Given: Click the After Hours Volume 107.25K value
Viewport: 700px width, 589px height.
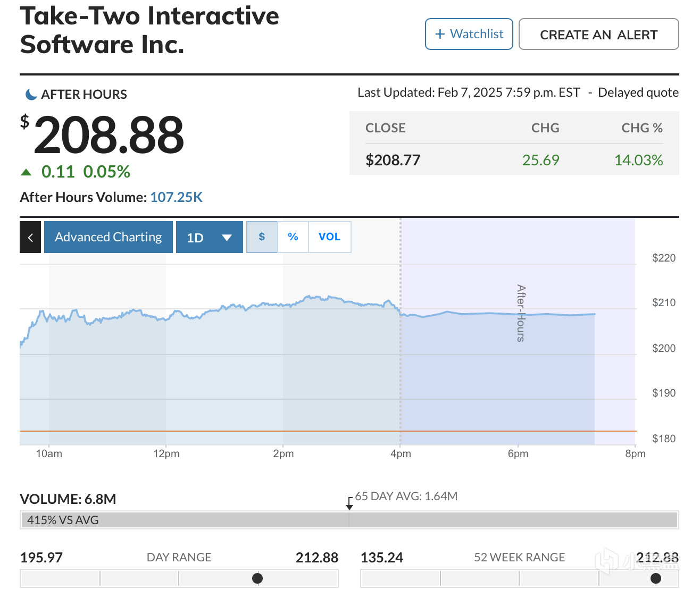Looking at the screenshot, I should coord(176,197).
